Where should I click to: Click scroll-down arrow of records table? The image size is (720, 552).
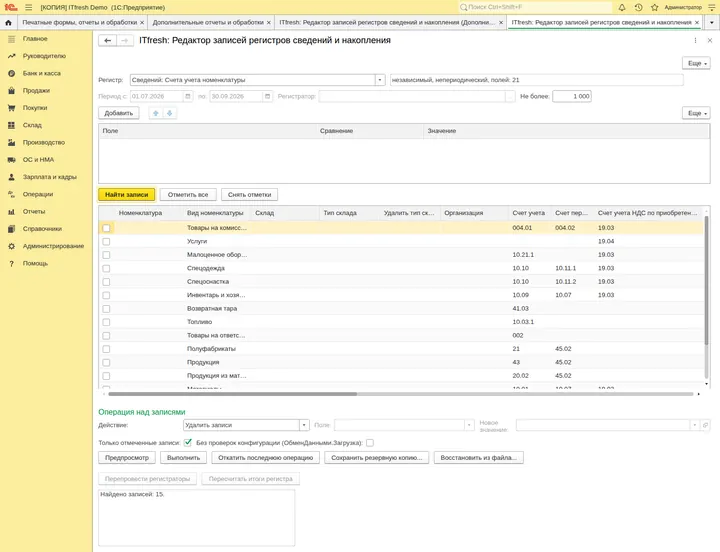[x=707, y=384]
